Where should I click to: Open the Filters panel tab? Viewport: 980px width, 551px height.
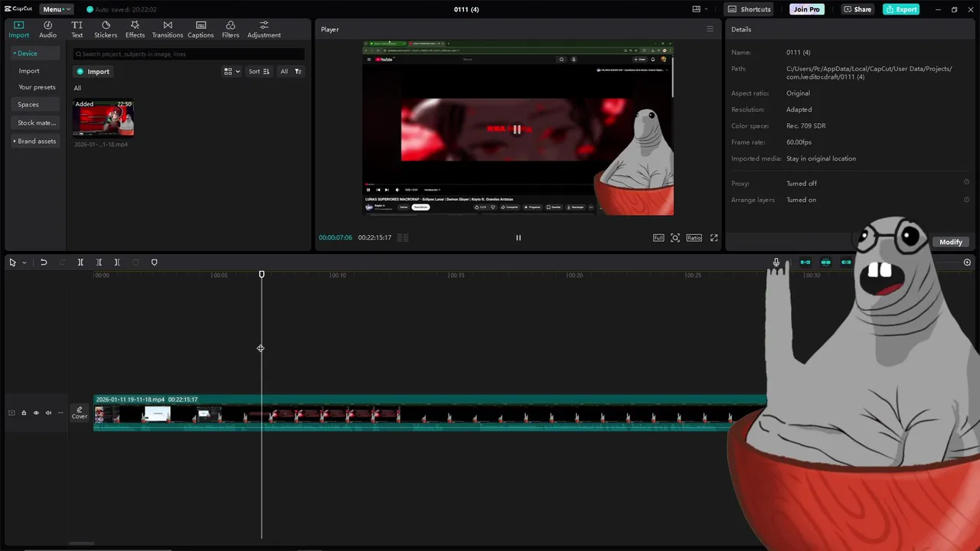[x=230, y=30]
